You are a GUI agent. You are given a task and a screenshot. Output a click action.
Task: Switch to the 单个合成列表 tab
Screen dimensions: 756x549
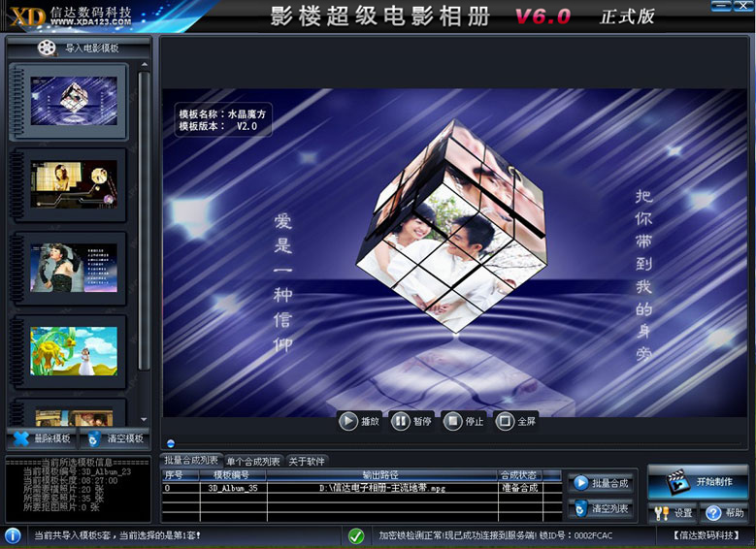(x=253, y=462)
